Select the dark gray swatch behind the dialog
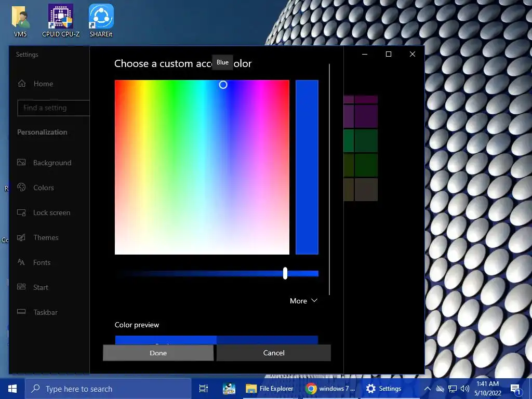This screenshot has height=399, width=532. pos(366,189)
